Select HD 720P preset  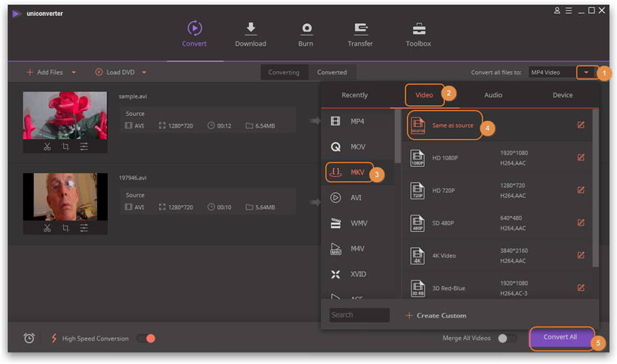coord(497,190)
